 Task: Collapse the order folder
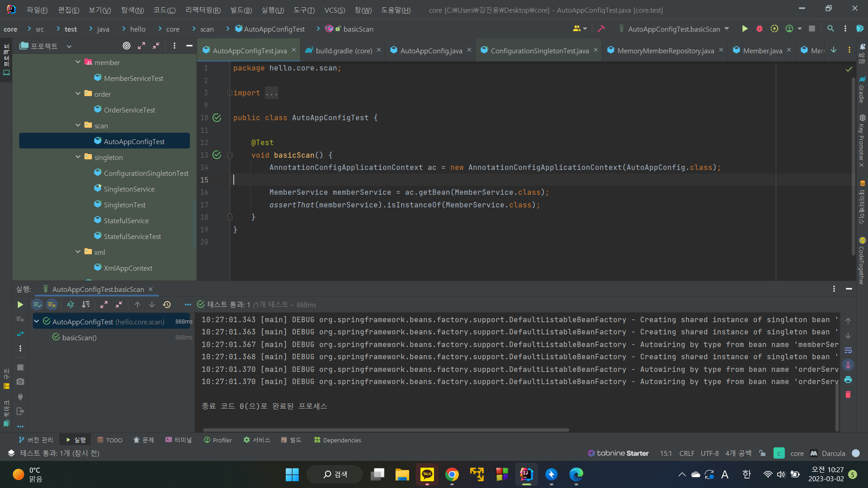click(78, 94)
